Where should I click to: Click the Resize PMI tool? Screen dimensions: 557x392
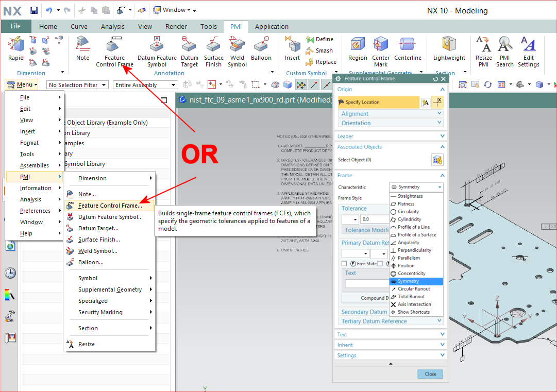483,52
